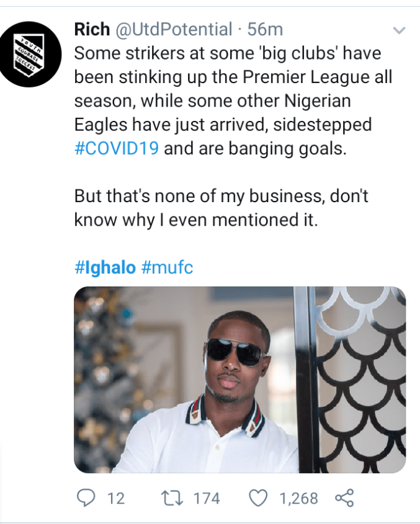Tap the share icon below the tweet
This screenshot has width=420, height=524.
click(344, 497)
